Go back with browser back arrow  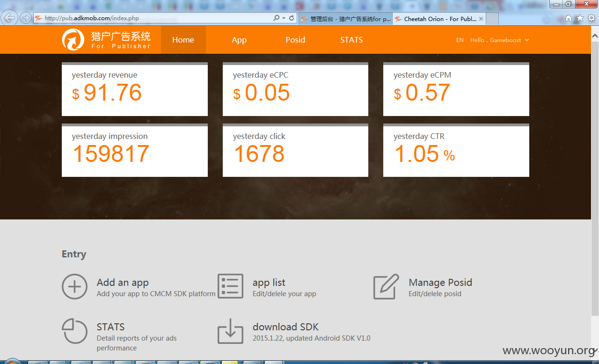pos(9,18)
